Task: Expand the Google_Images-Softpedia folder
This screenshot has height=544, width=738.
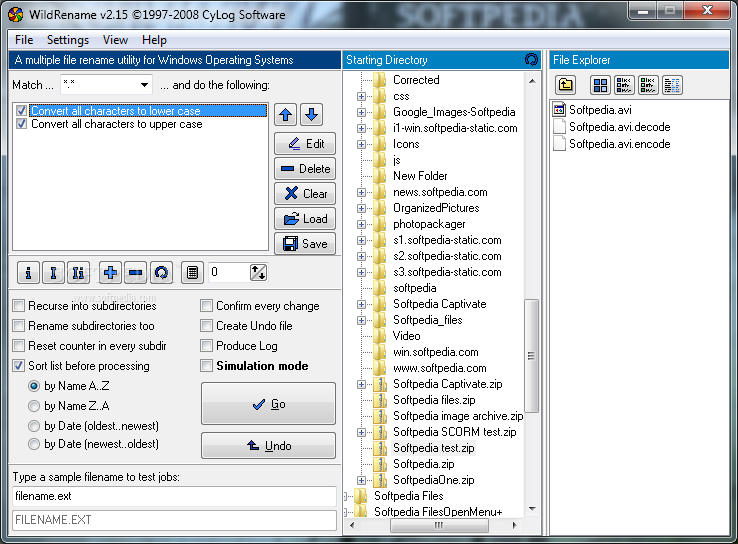Action: tap(361, 112)
